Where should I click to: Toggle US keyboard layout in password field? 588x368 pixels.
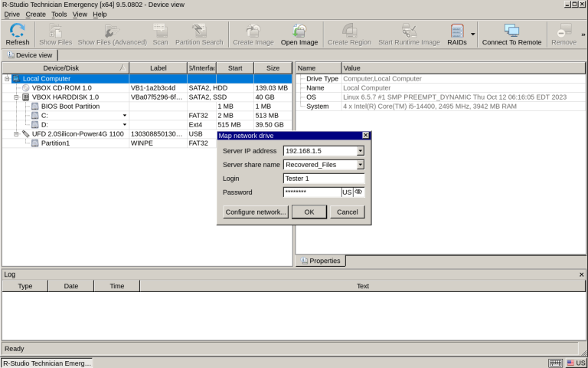[x=347, y=192]
